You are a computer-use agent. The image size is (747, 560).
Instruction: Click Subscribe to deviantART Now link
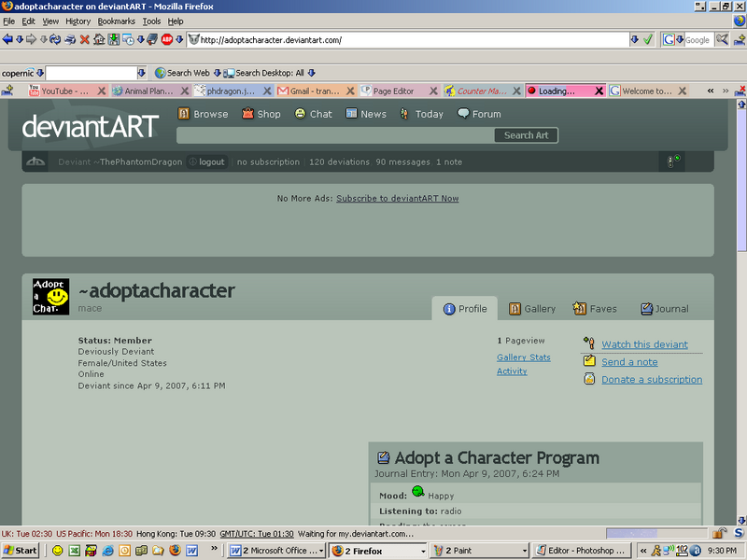398,198
